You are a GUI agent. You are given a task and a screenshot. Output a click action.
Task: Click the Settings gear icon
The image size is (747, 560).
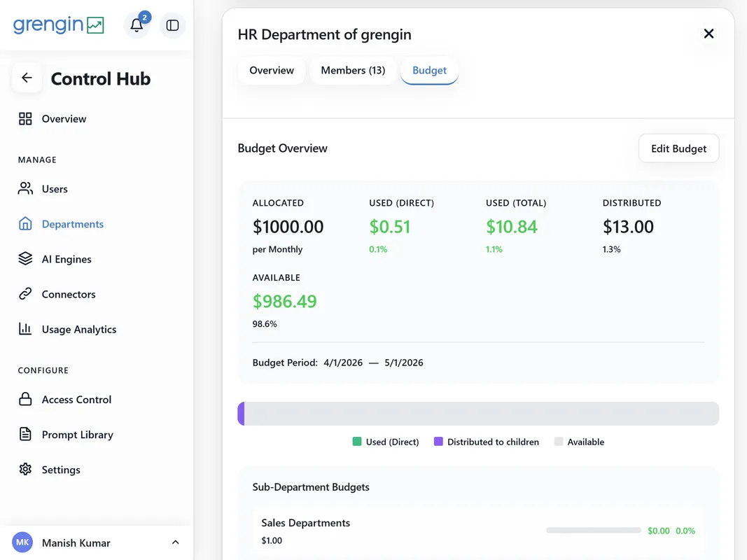pos(25,470)
